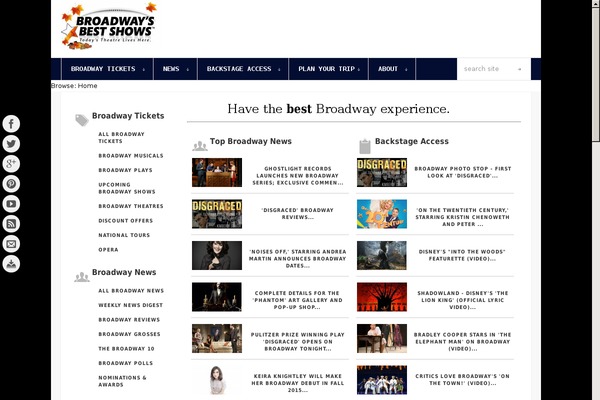
Task: Open the Facebook share icon
Action: coord(11,124)
